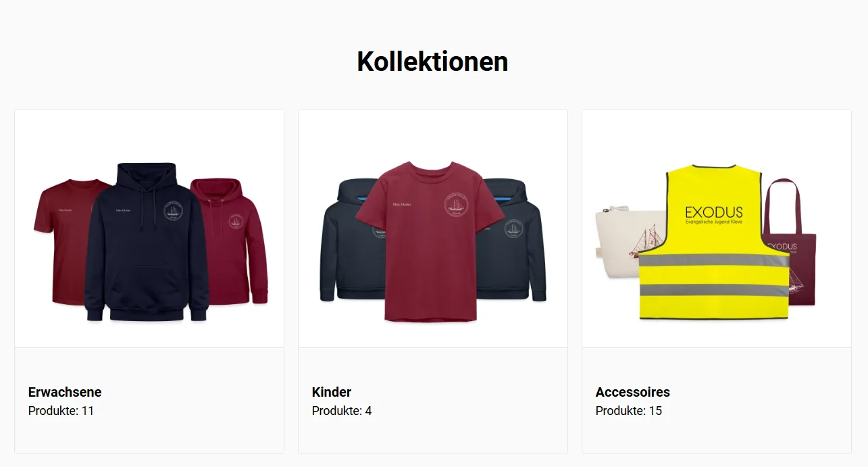This screenshot has height=467, width=868.
Task: Click the 'Produkte: 11' text
Action: coord(61,410)
